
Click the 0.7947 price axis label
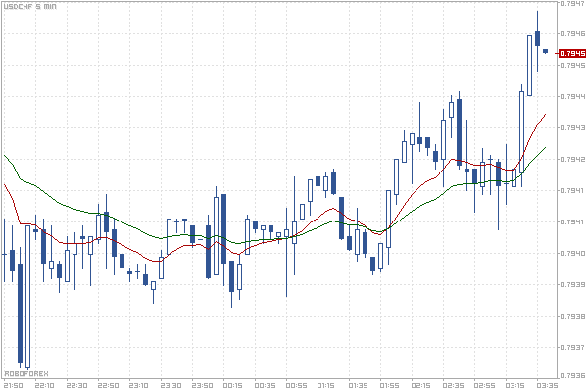tap(572, 4)
